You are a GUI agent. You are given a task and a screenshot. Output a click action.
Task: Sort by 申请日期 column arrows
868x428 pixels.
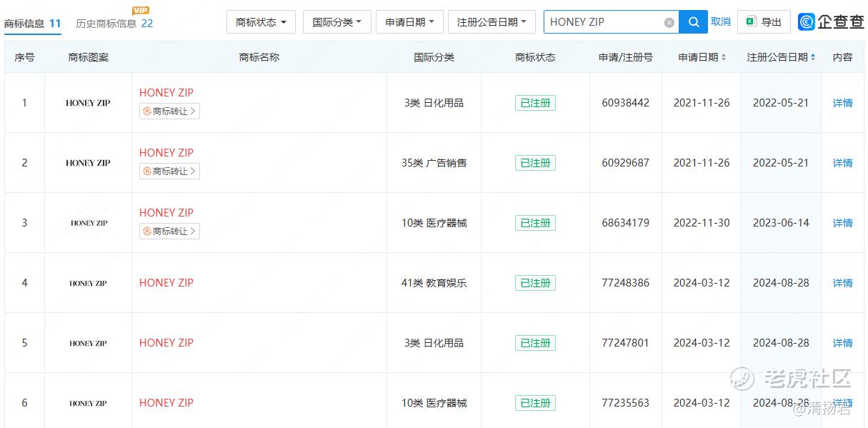click(x=724, y=57)
